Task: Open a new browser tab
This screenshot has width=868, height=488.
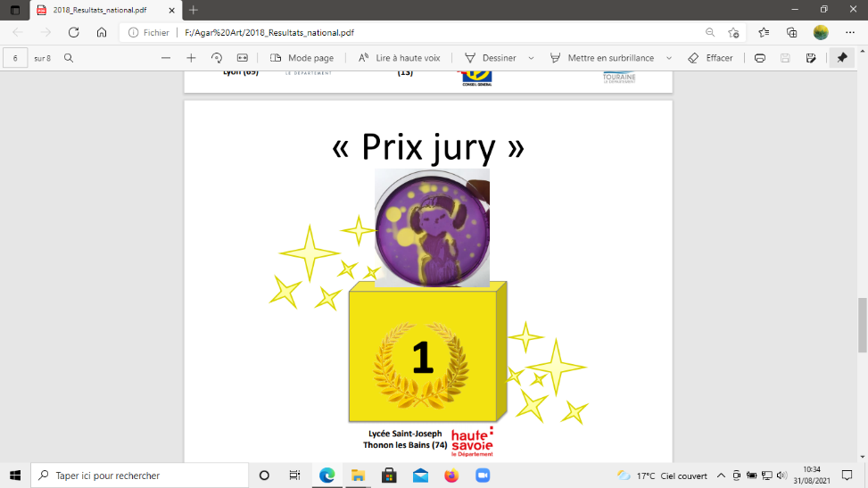Action: [194, 10]
